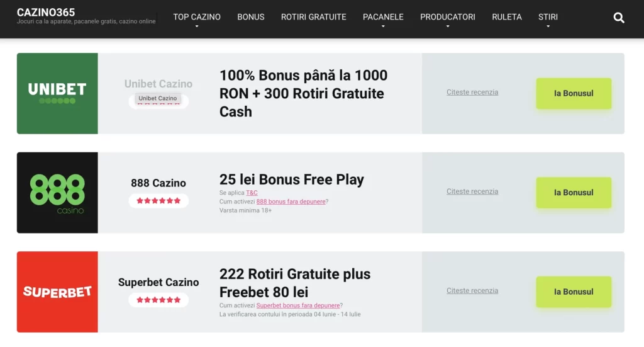644x347 pixels.
Task: Follow the 888 bonus fara depunere link
Action: (291, 202)
